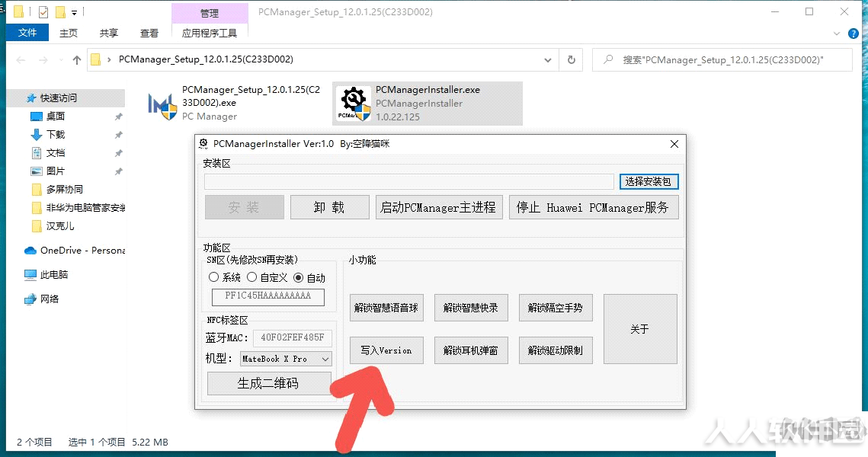Click the 选择安装包 button
The height and width of the screenshot is (457, 868).
(x=649, y=181)
